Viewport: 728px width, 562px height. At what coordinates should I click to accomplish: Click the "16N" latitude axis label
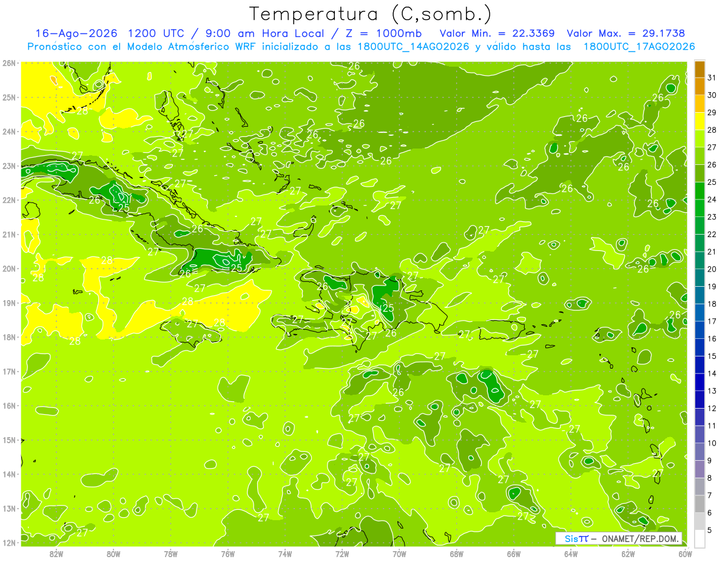pyautogui.click(x=8, y=406)
